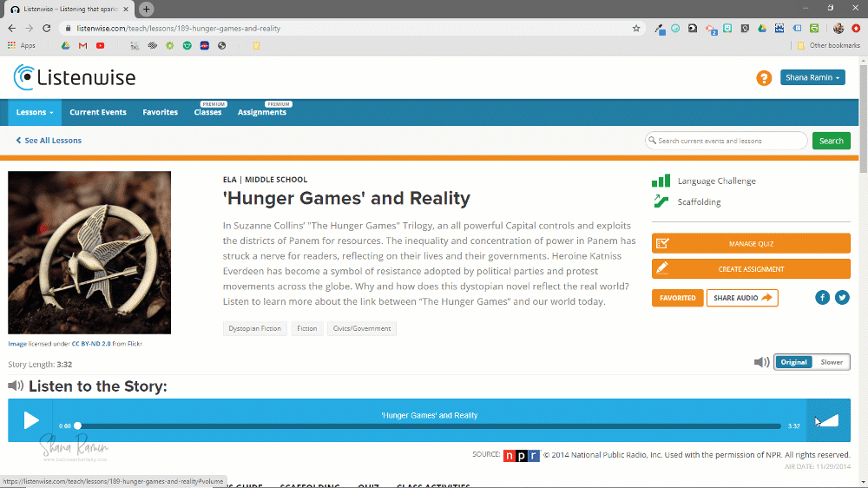Click See All Lessons link
This screenshot has height=488, width=868.
[49, 141]
